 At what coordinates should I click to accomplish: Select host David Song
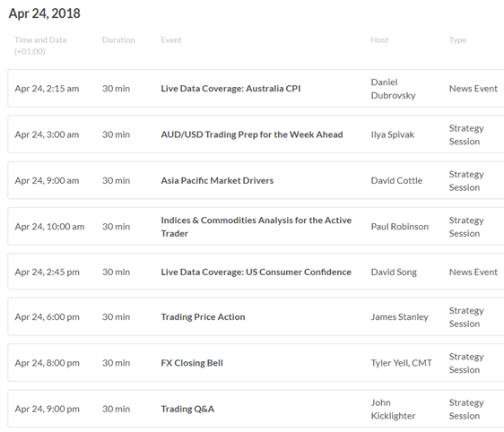click(x=394, y=272)
